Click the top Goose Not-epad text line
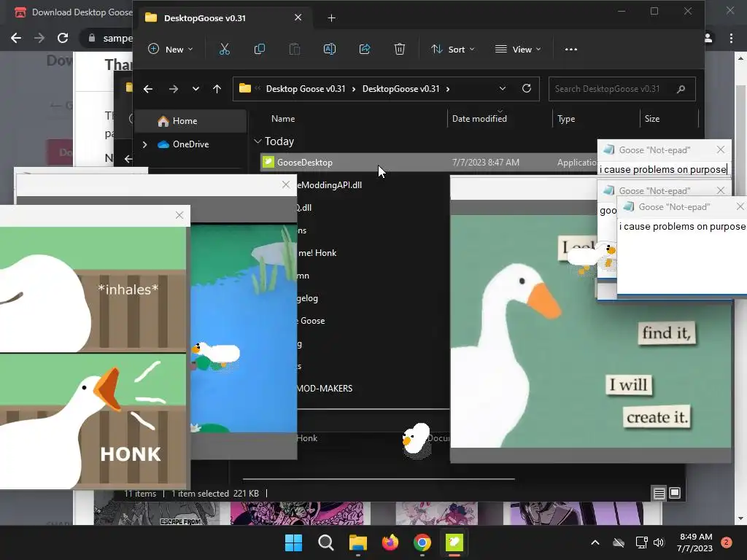 tap(662, 169)
